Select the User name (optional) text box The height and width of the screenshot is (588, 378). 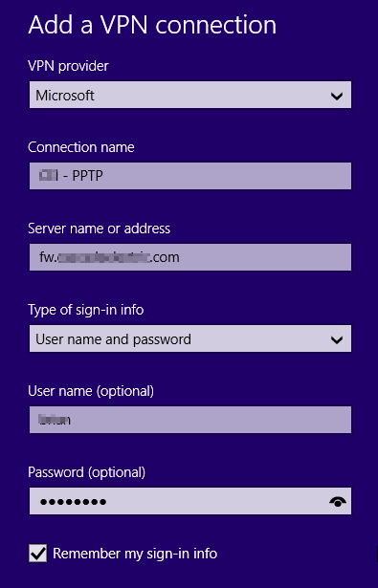[190, 420]
